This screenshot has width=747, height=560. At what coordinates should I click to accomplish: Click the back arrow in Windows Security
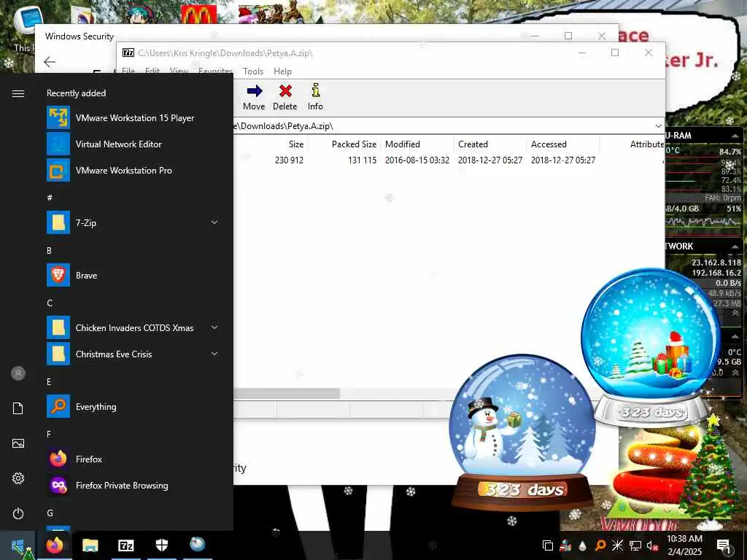tap(50, 62)
